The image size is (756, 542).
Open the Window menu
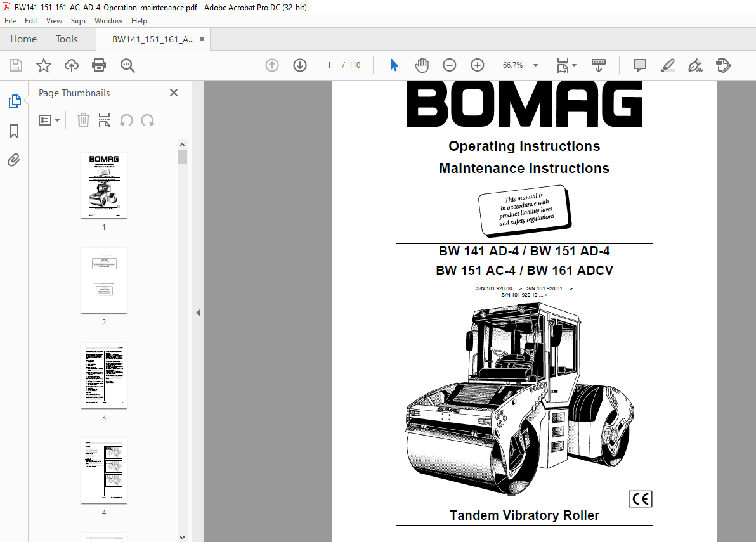click(108, 21)
